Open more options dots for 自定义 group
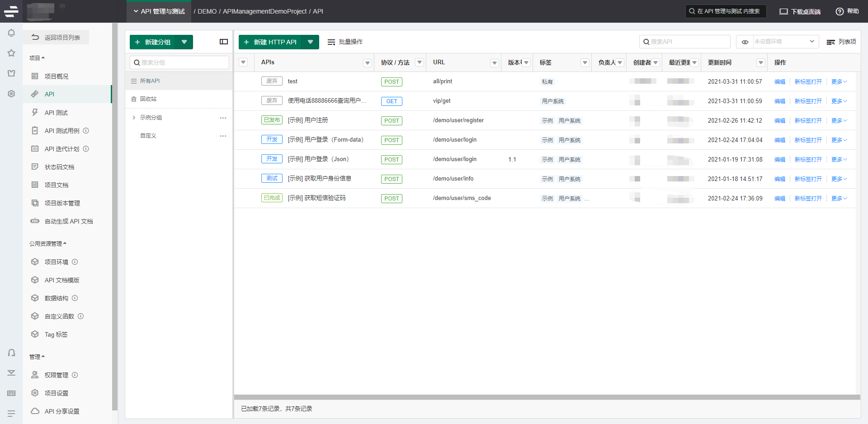The height and width of the screenshot is (424, 868). click(x=223, y=136)
